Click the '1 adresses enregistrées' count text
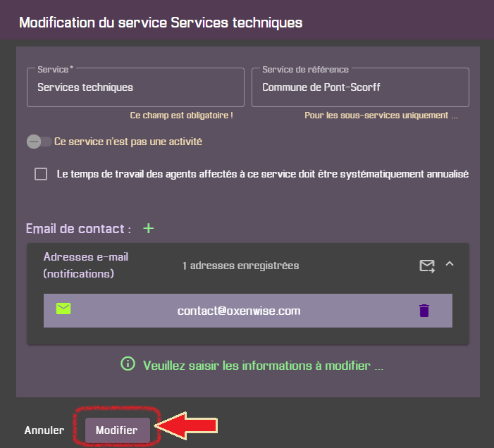494x448 pixels. click(240, 266)
